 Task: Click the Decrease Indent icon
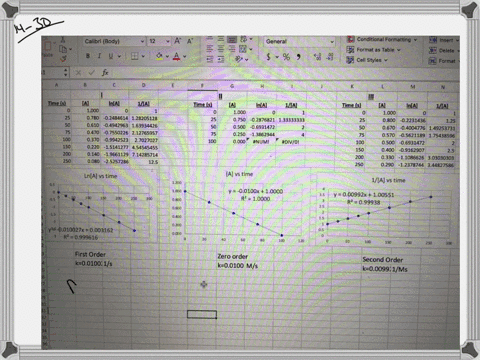[x=210, y=59]
